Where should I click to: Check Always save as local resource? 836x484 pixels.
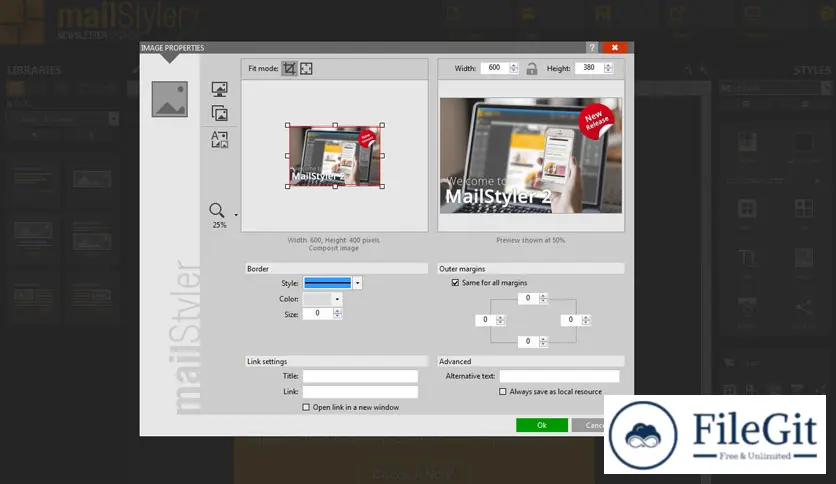(x=502, y=391)
